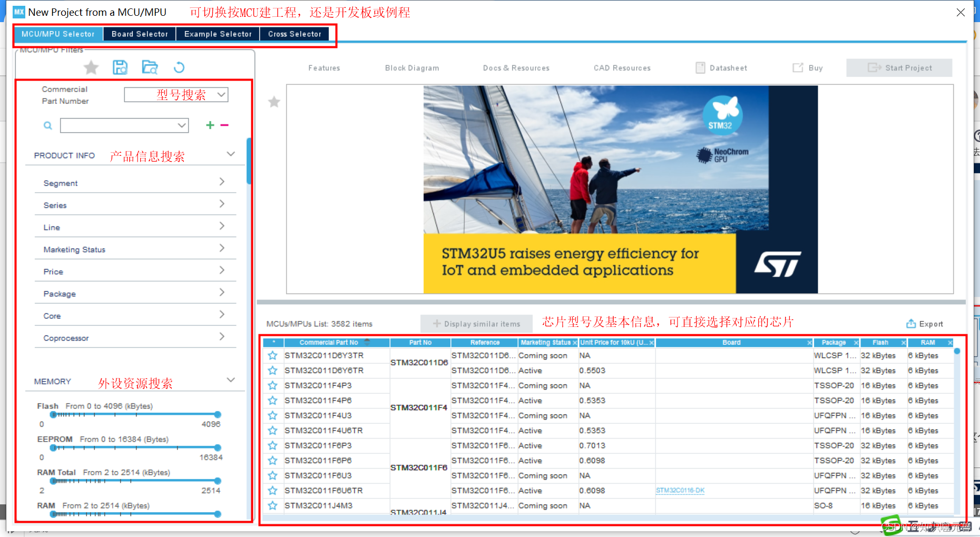
Task: Sort by Unit Price for 10kU column
Action: (x=614, y=343)
